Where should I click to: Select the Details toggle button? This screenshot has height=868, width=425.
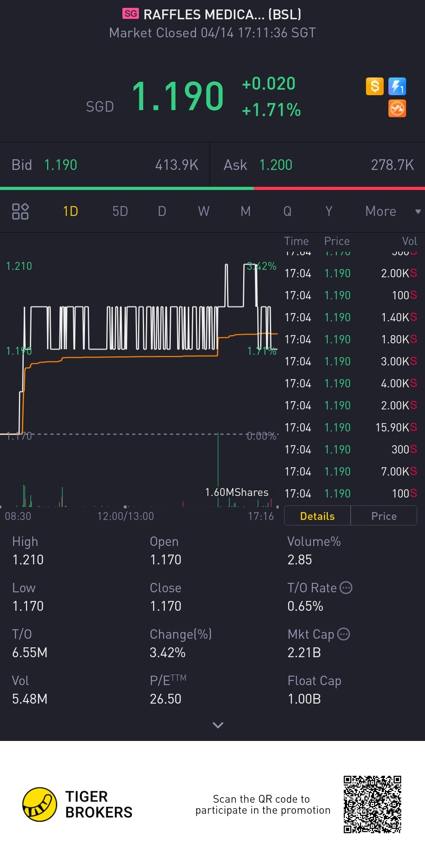click(x=317, y=516)
